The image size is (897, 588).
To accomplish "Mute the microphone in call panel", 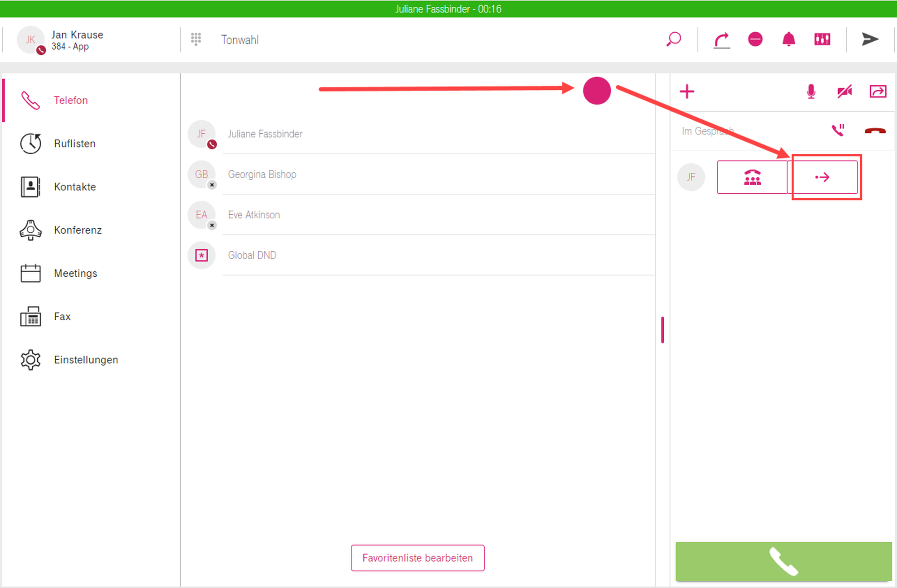I will (x=811, y=91).
